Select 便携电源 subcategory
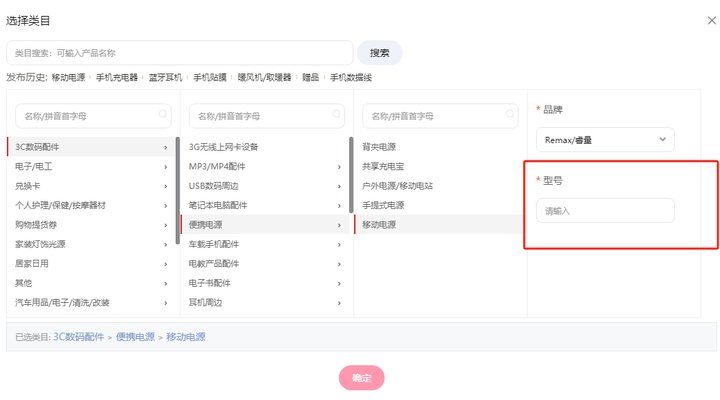Viewport: 720px width, 400px height. pos(264,225)
